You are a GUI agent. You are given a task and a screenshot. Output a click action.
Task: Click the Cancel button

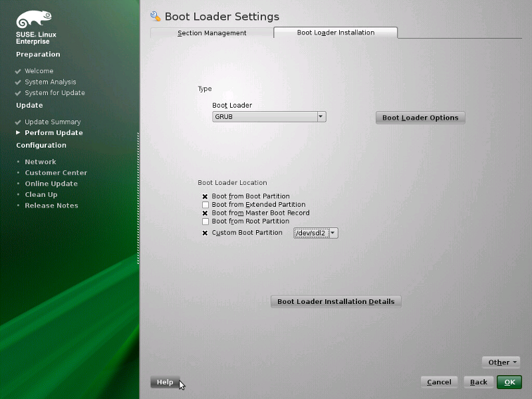tap(439, 382)
